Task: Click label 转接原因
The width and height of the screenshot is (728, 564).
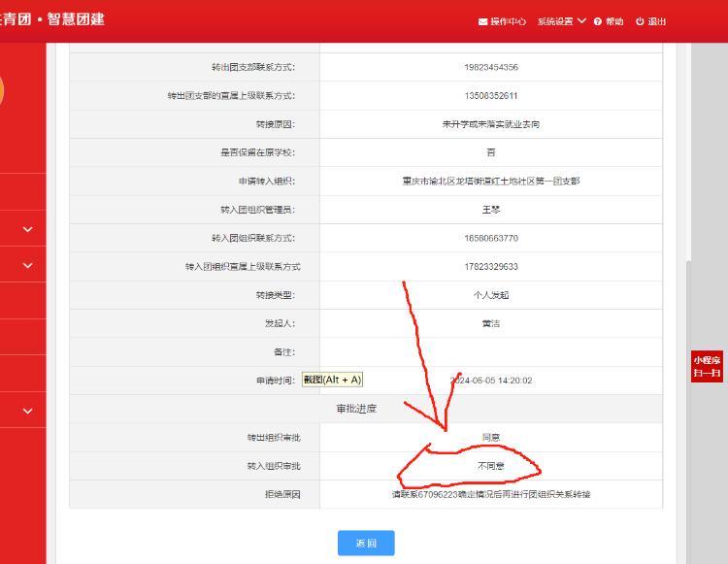Action: point(276,124)
